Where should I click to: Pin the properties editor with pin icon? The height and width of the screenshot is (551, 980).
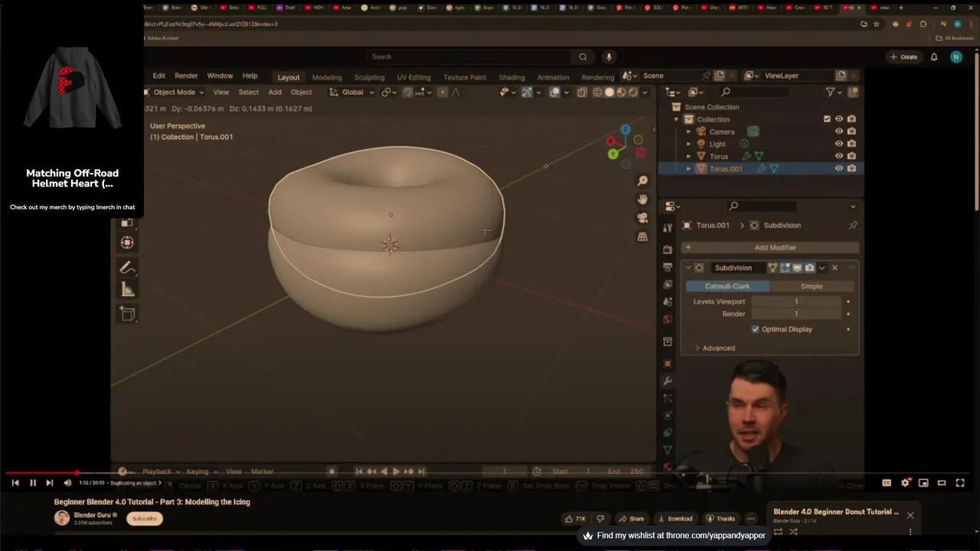[x=853, y=225]
